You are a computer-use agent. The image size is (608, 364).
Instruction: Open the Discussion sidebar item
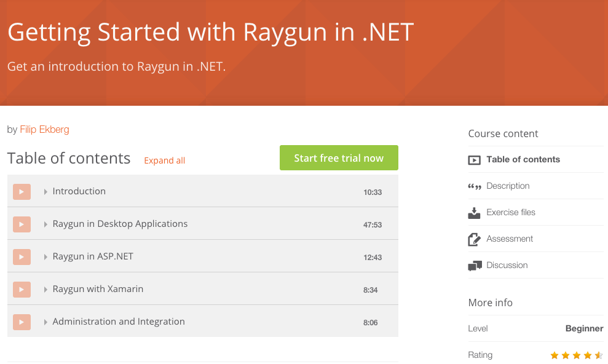[x=507, y=265]
